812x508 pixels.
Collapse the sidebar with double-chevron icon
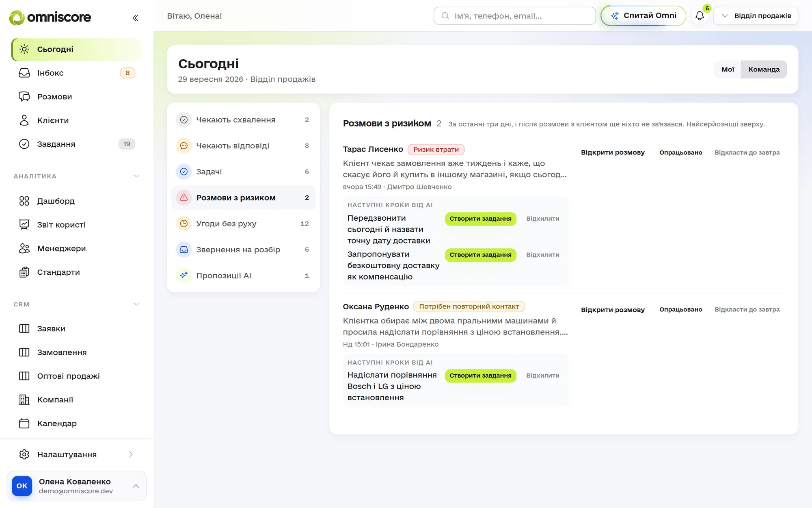coord(135,18)
